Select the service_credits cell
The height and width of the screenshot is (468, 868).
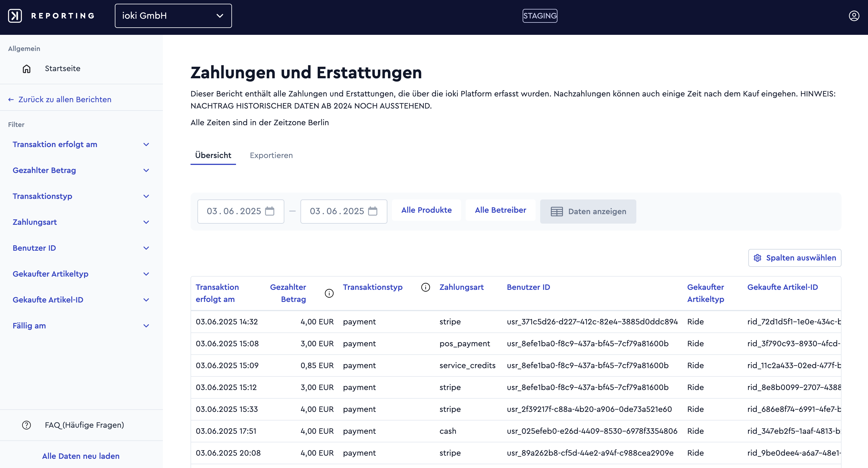coord(467,366)
